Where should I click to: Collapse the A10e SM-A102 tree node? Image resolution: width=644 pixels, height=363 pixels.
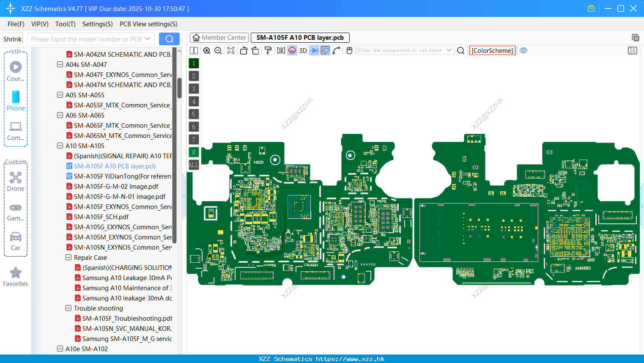coord(60,349)
